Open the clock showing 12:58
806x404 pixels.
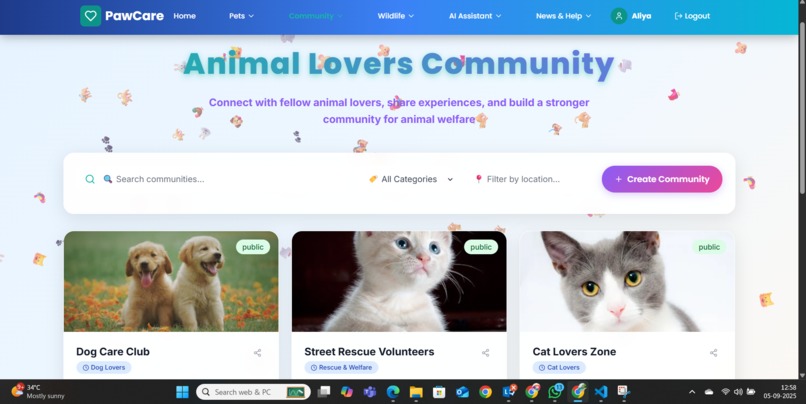click(x=779, y=392)
